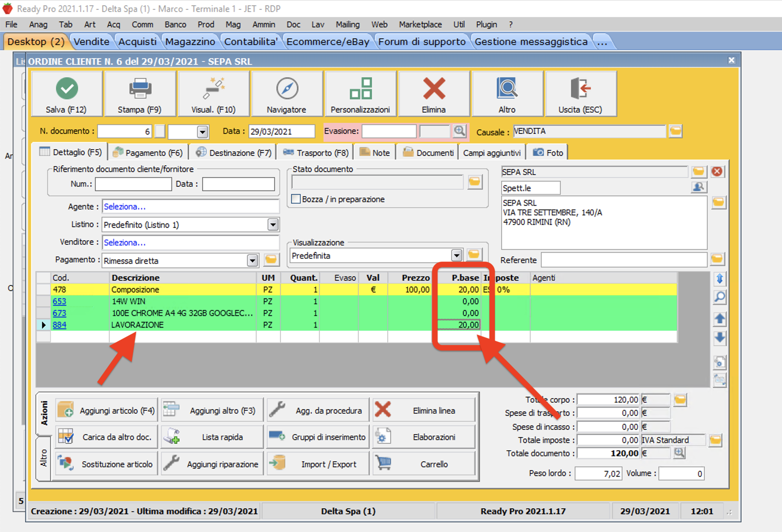Click Aggiungi riparazione button
The height and width of the screenshot is (532, 782).
coord(212,464)
